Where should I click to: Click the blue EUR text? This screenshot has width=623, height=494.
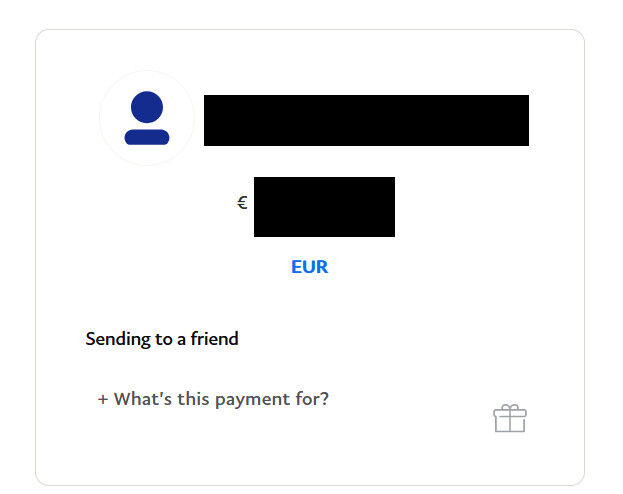point(310,267)
